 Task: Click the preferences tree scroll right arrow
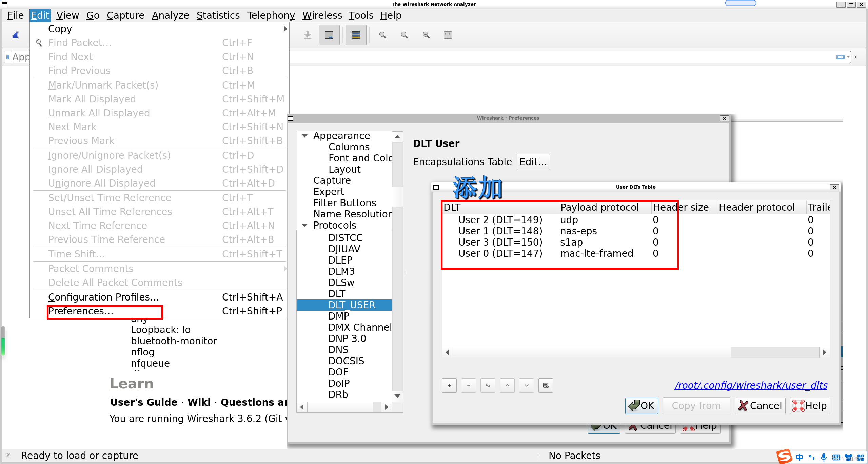pyautogui.click(x=386, y=407)
